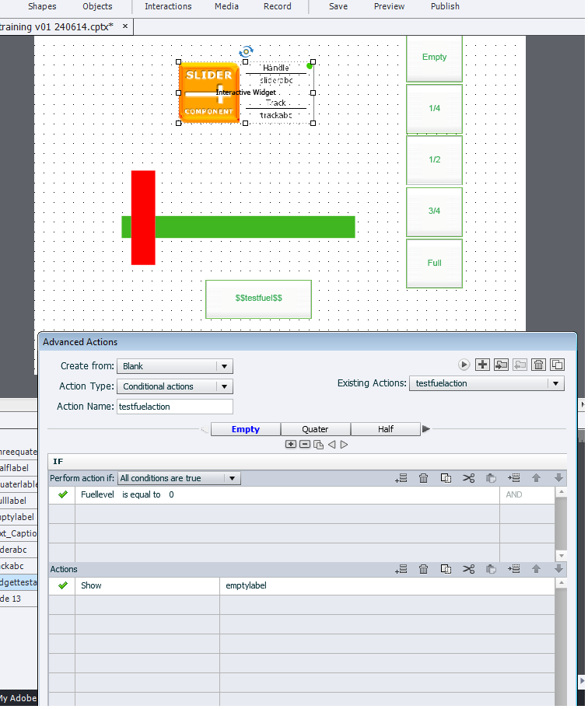Click the rotate handle above the slider widget

tap(247, 51)
